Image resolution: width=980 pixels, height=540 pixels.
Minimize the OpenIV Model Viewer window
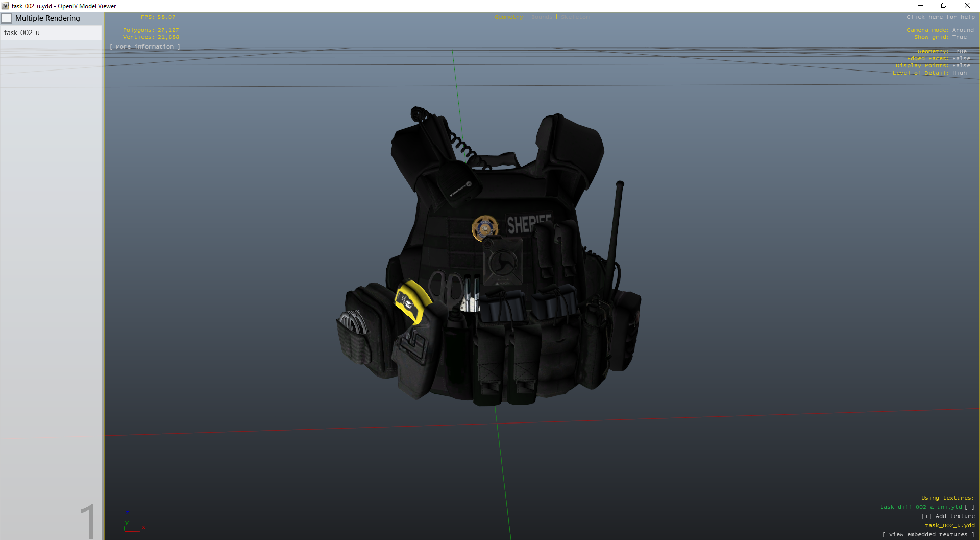(921, 6)
